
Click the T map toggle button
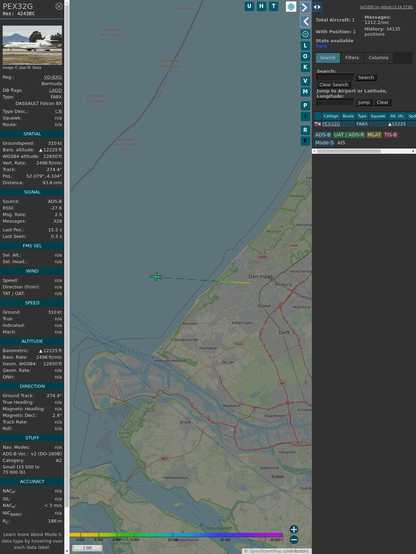pyautogui.click(x=273, y=6)
